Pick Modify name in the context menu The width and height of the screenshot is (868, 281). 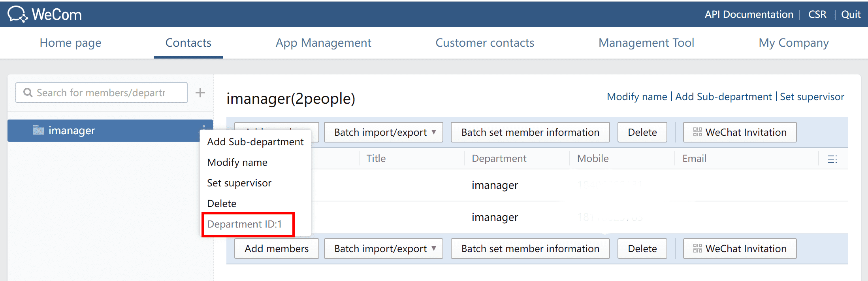tap(237, 162)
